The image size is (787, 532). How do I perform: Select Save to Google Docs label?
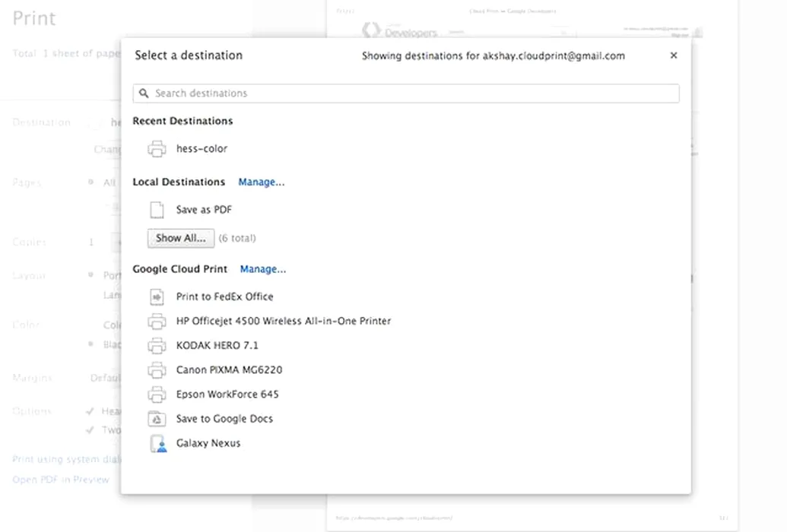[224, 419]
